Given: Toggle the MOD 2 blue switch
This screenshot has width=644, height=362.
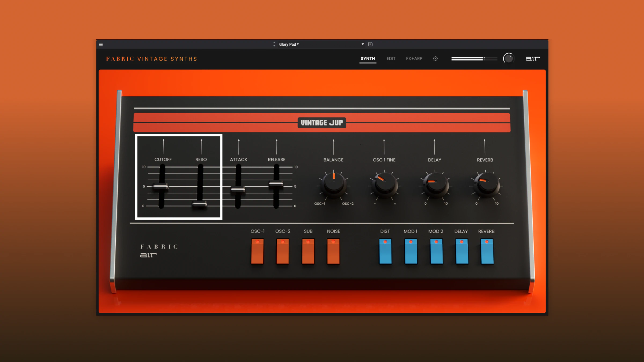Looking at the screenshot, I should click(x=436, y=251).
